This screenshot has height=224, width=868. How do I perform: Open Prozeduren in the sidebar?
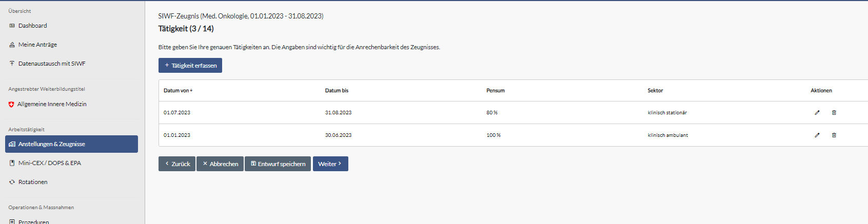(x=34, y=221)
